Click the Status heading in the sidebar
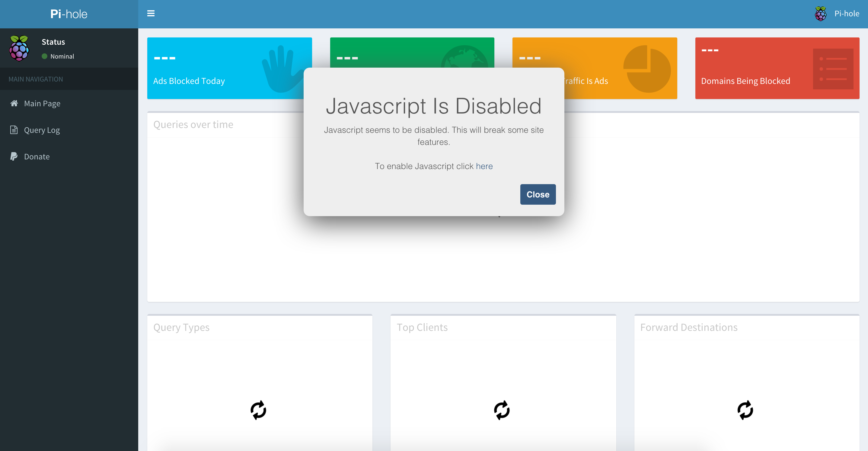868x451 pixels. click(53, 42)
